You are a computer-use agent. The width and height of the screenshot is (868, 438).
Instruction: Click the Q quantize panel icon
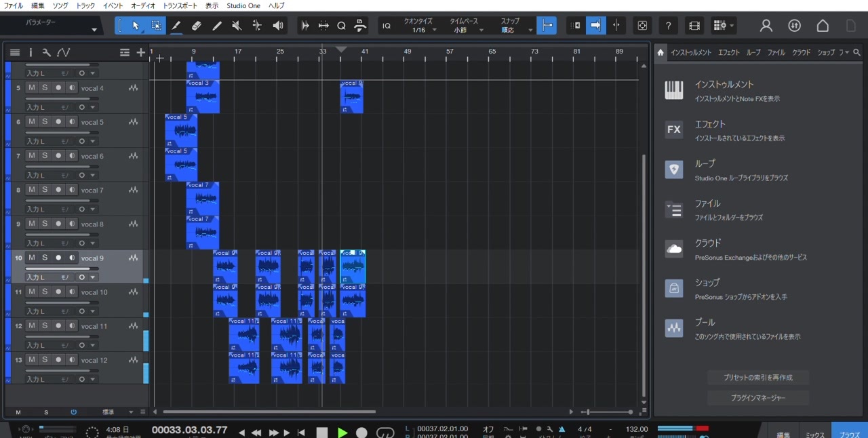click(x=342, y=26)
